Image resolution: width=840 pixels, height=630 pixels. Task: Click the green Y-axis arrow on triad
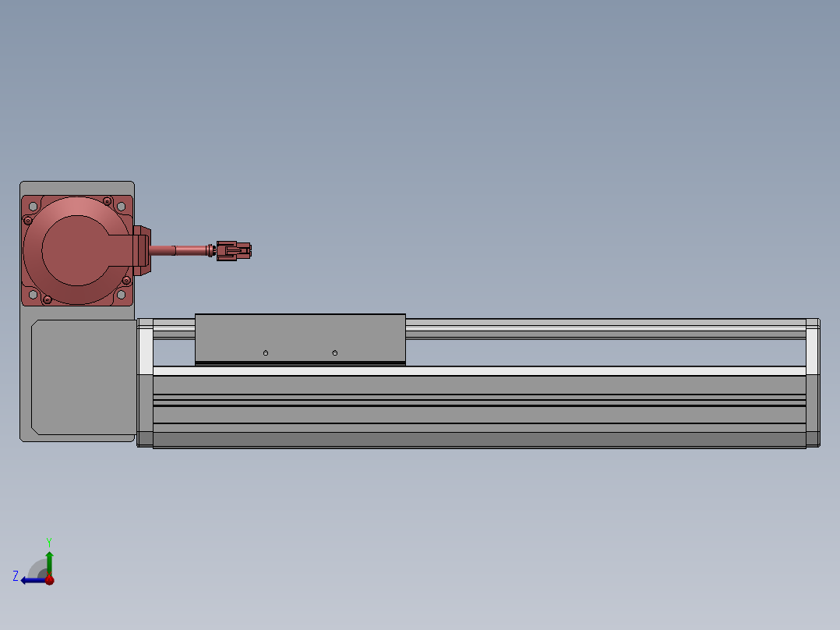49,558
